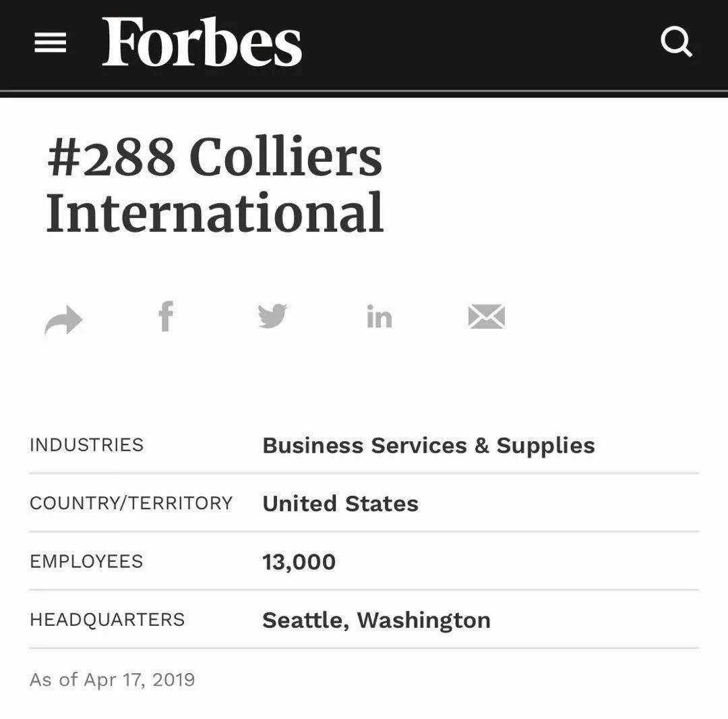The width and height of the screenshot is (728, 719).
Task: Open the hamburger navigation menu
Action: point(50,42)
